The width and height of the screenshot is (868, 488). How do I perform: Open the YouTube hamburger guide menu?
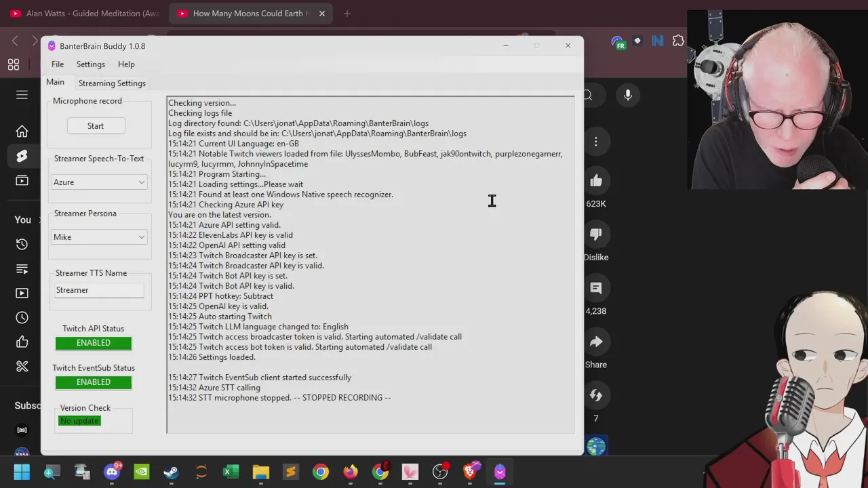point(22,95)
